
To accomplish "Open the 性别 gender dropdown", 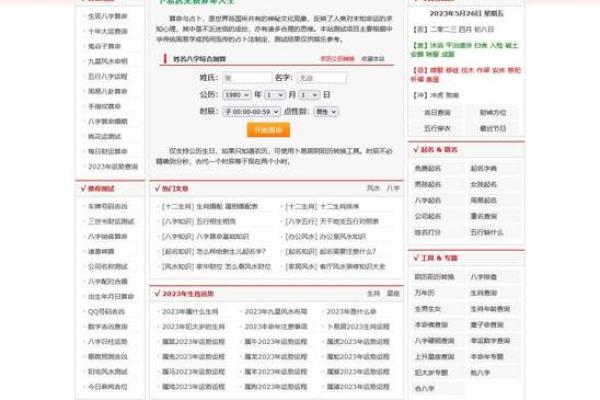I will (326, 111).
